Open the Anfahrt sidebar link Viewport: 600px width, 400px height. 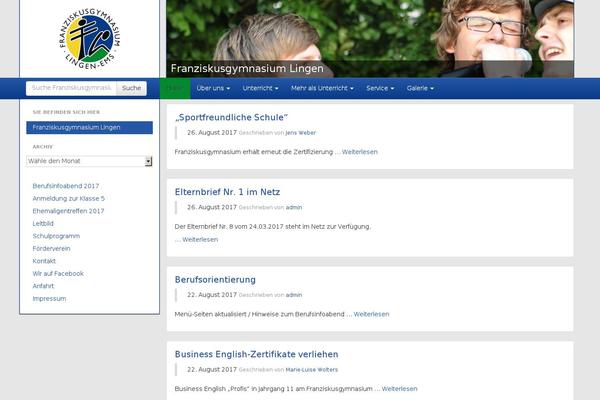pyautogui.click(x=43, y=286)
